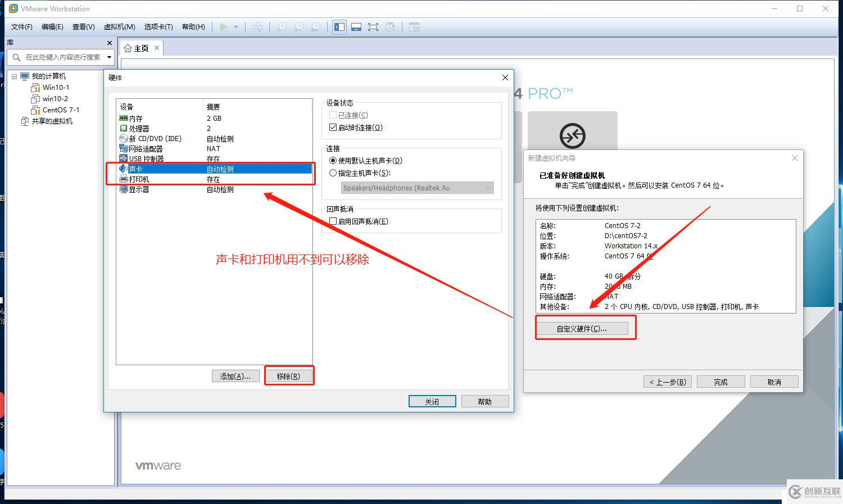Select the 网络适配器 device row

(214, 149)
